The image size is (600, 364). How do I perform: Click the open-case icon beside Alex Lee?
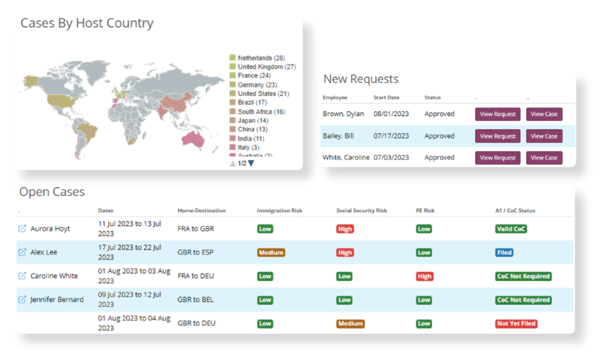click(22, 252)
